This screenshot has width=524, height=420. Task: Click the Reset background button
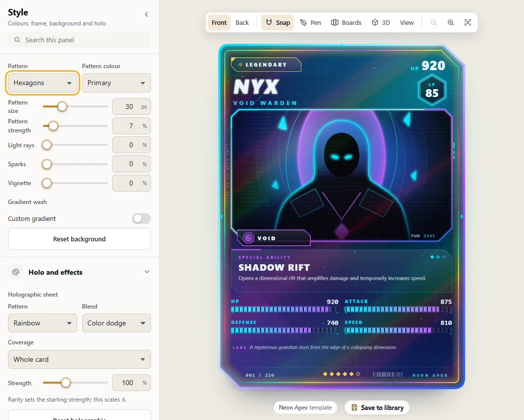click(79, 239)
